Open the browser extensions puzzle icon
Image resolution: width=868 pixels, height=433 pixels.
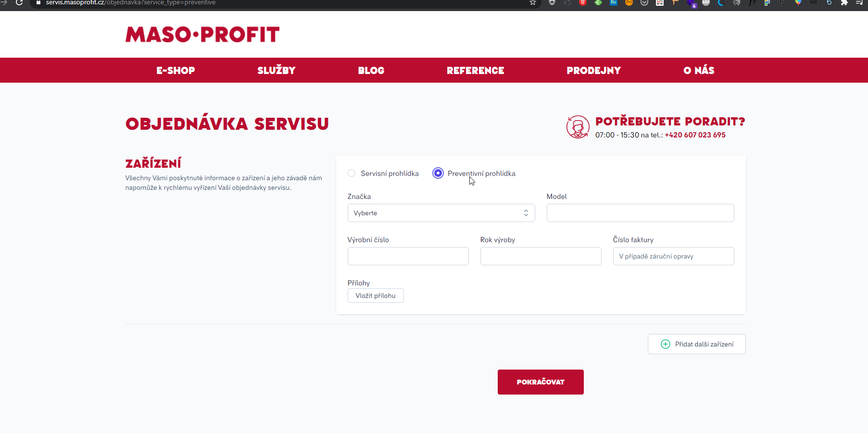tap(844, 3)
